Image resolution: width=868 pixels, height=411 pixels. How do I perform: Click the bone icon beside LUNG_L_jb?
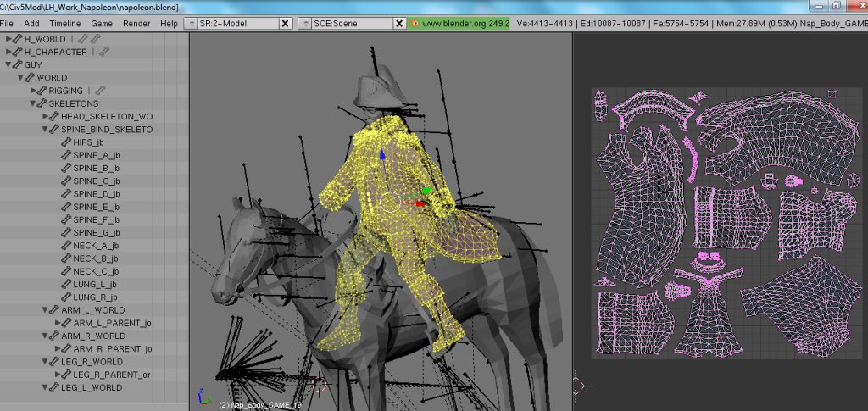point(66,285)
